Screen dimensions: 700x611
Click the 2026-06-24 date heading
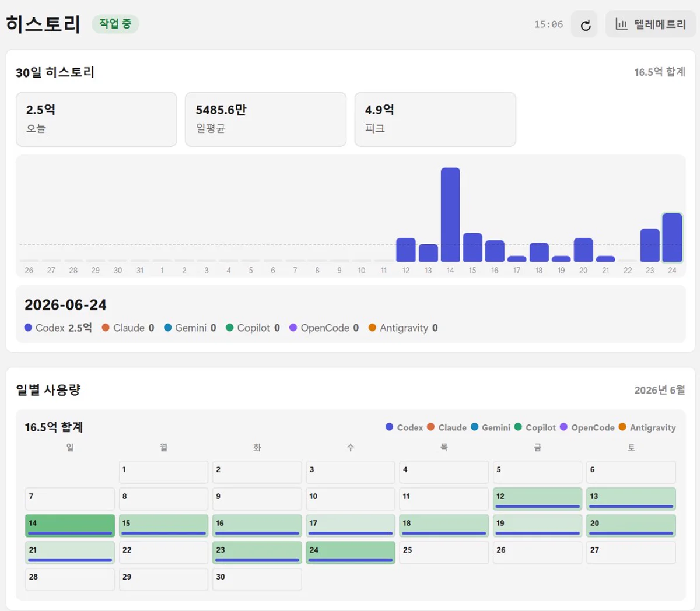[65, 305]
